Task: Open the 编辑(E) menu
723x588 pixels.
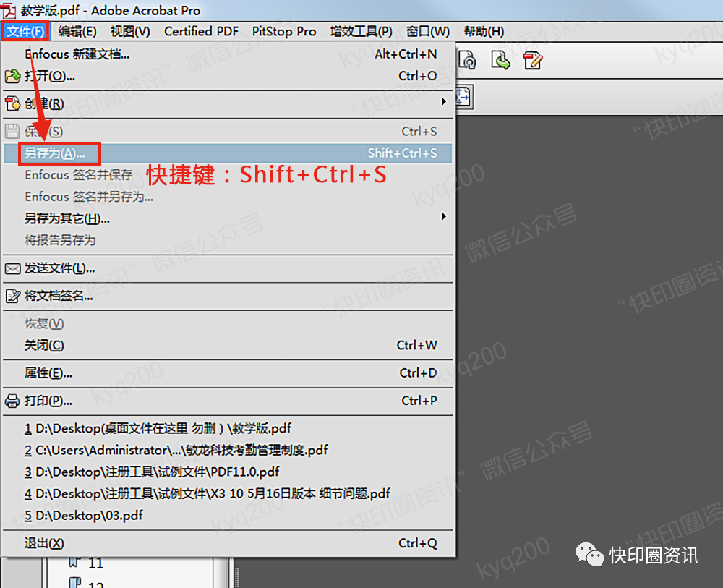Action: (77, 31)
